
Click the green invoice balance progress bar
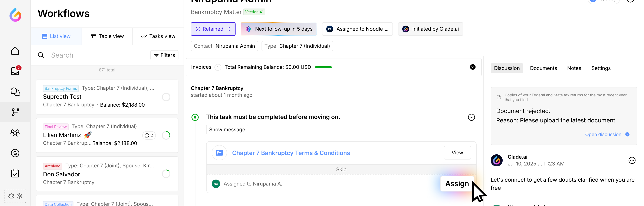point(323,67)
